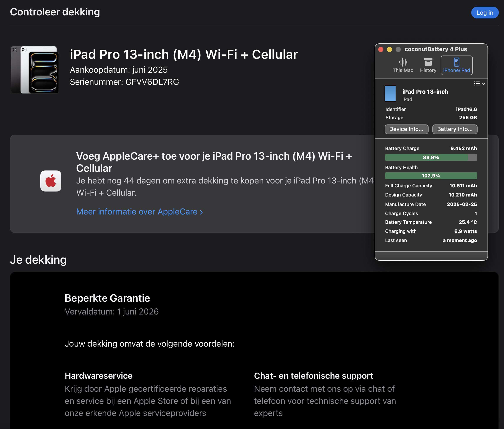Click the red AppleCare apple logo icon
The height and width of the screenshot is (429, 504).
[x=51, y=181]
